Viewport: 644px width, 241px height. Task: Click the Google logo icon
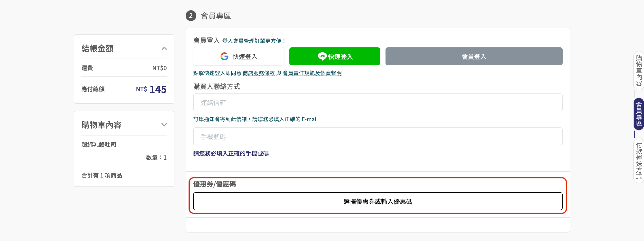tap(224, 57)
